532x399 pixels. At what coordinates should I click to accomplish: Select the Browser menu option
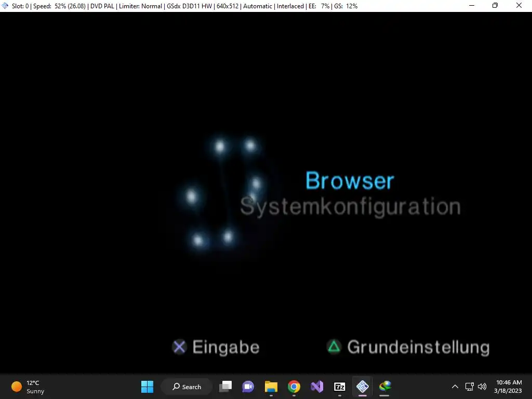point(350,180)
